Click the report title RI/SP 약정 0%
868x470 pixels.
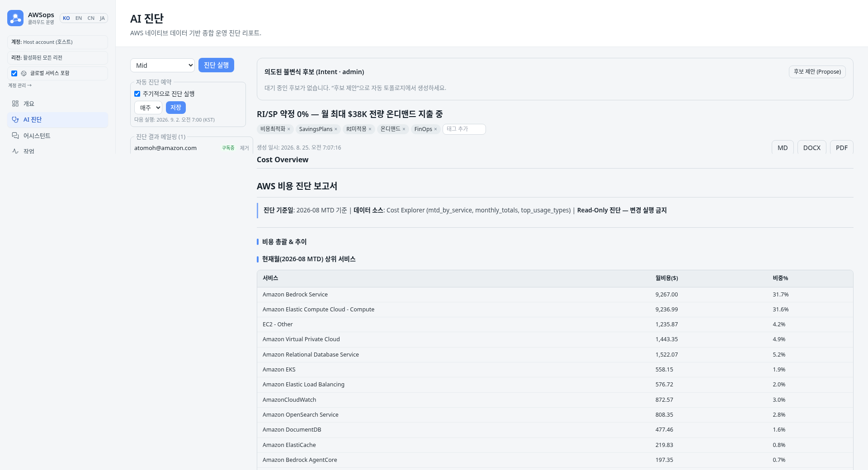click(x=350, y=114)
